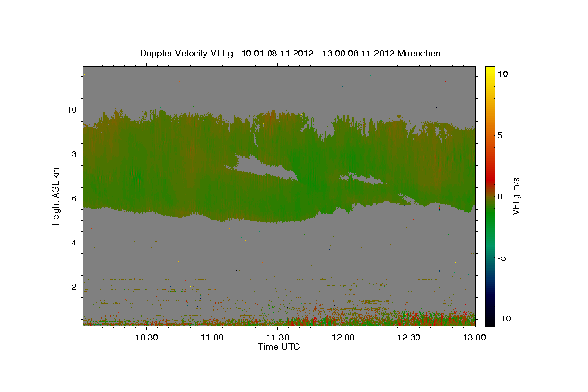The width and height of the screenshot is (588, 392).
Task: Click the yellow top of the colorbar
Action: click(490, 71)
